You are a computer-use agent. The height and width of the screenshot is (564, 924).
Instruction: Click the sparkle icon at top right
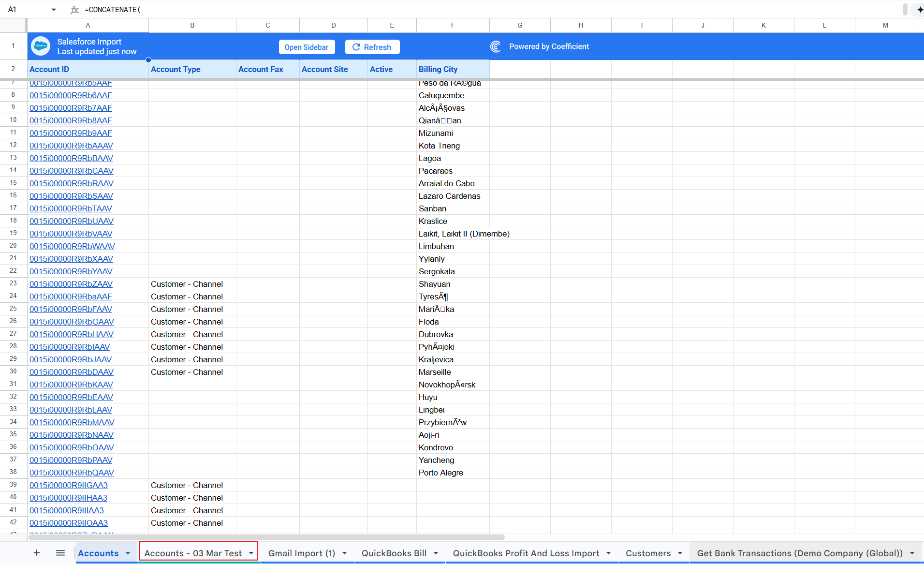(x=919, y=10)
